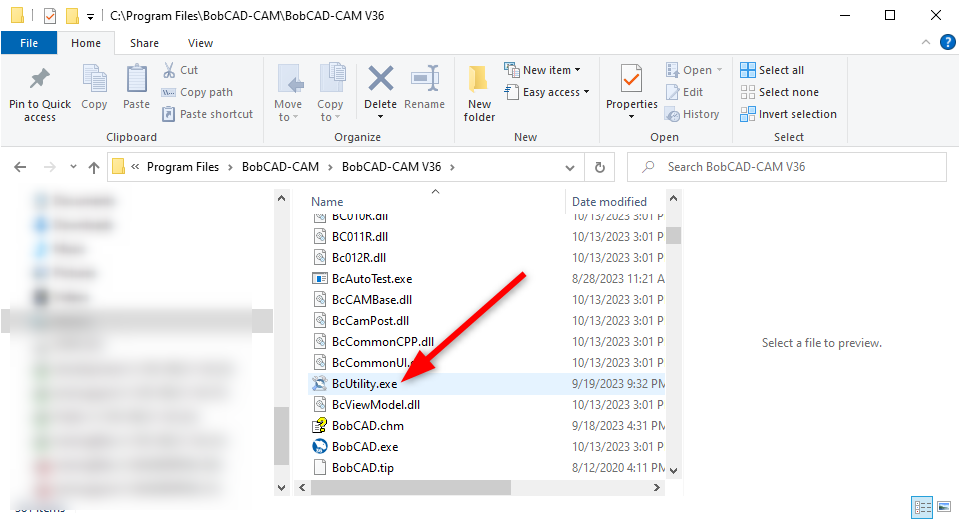Go back to previous folder

[x=20, y=167]
